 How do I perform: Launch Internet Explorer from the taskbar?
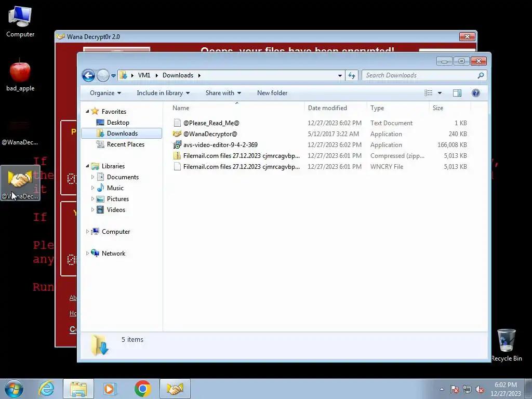click(46, 389)
